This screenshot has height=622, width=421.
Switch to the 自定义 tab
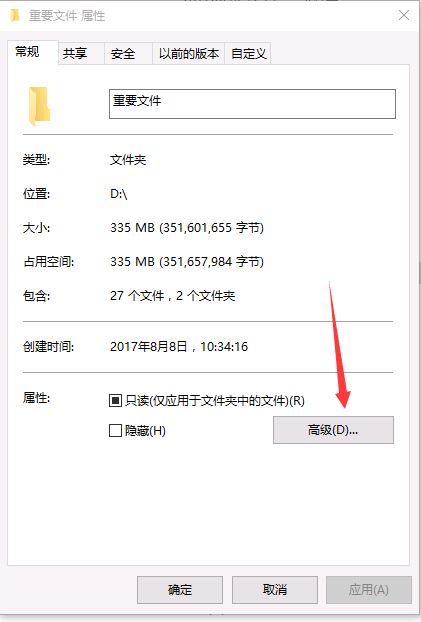pyautogui.click(x=248, y=54)
